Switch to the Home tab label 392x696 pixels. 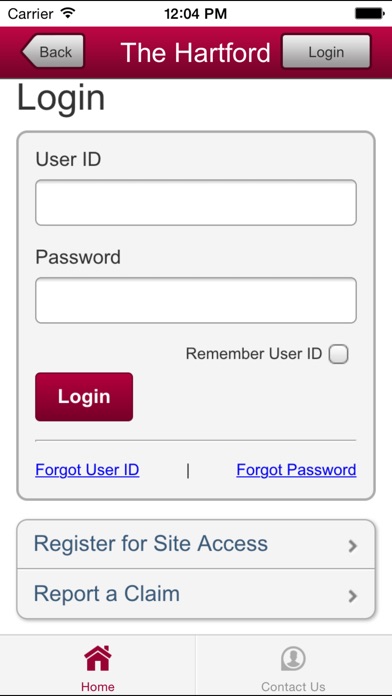tap(98, 687)
